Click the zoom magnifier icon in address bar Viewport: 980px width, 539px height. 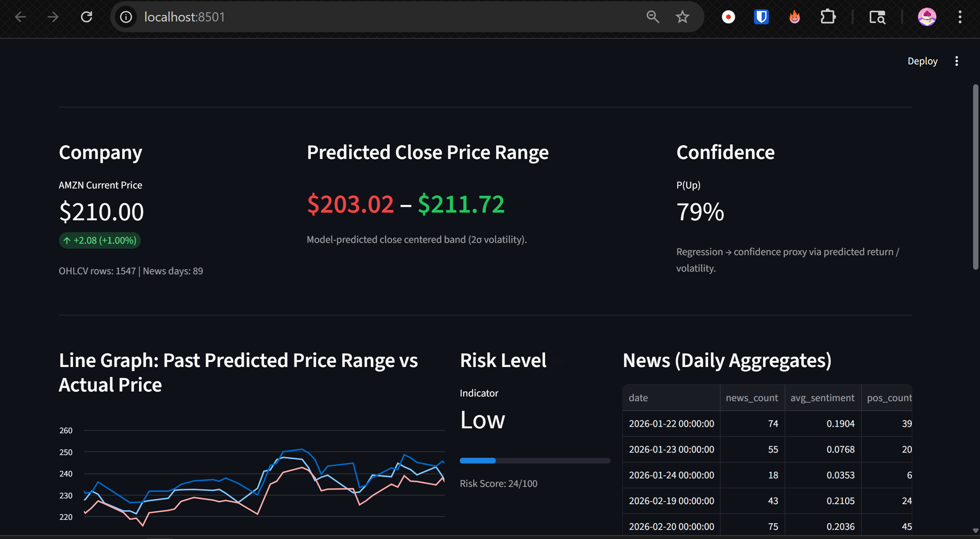(x=653, y=17)
